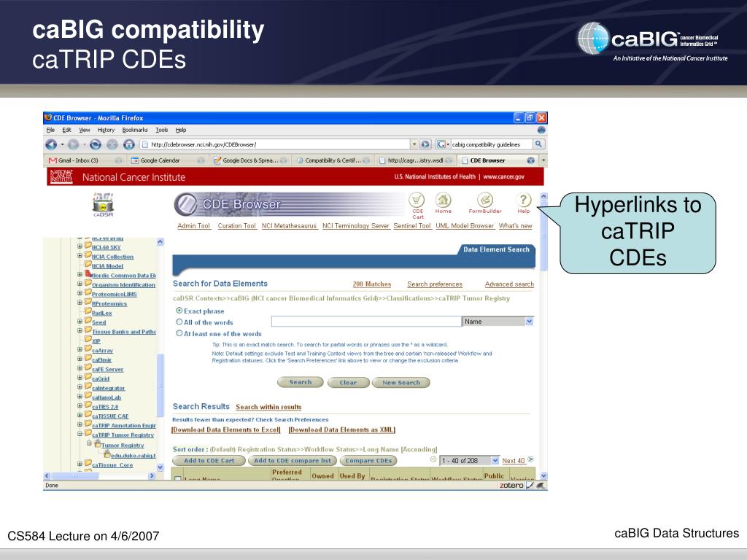Screen dimensions: 747x560
Task: Click the Seed folder icon
Action: point(88,321)
